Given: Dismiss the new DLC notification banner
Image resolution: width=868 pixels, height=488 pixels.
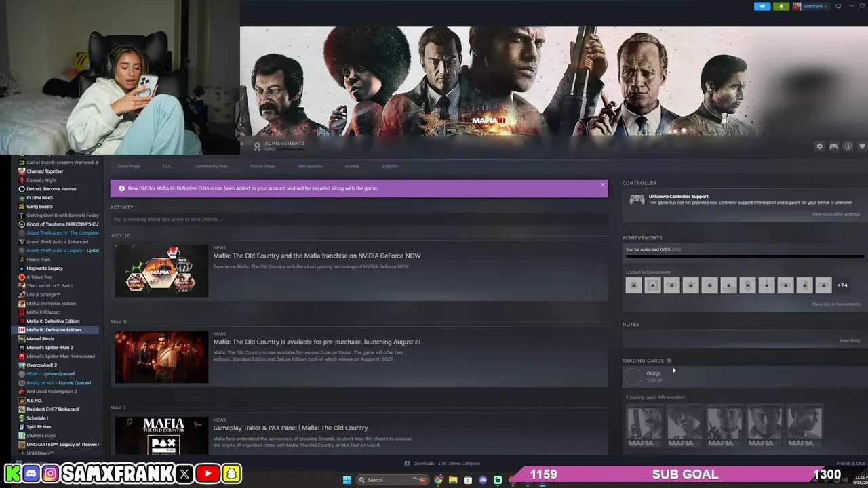Looking at the screenshot, I should (x=602, y=184).
